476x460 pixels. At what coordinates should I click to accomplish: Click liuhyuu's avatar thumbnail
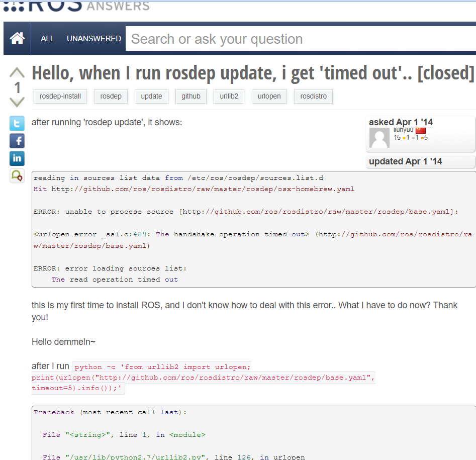[379, 138]
